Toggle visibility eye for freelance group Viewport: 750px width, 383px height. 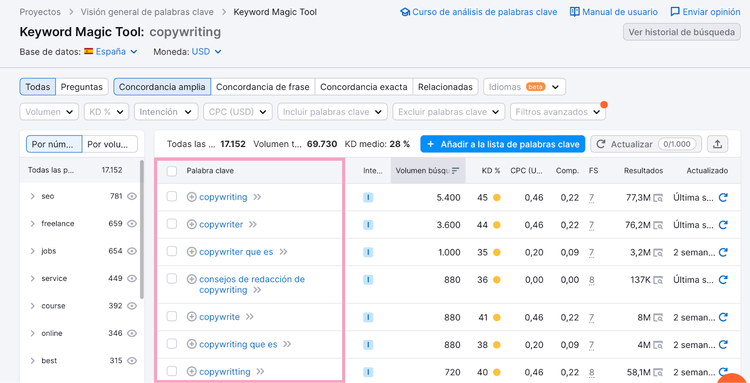click(132, 223)
